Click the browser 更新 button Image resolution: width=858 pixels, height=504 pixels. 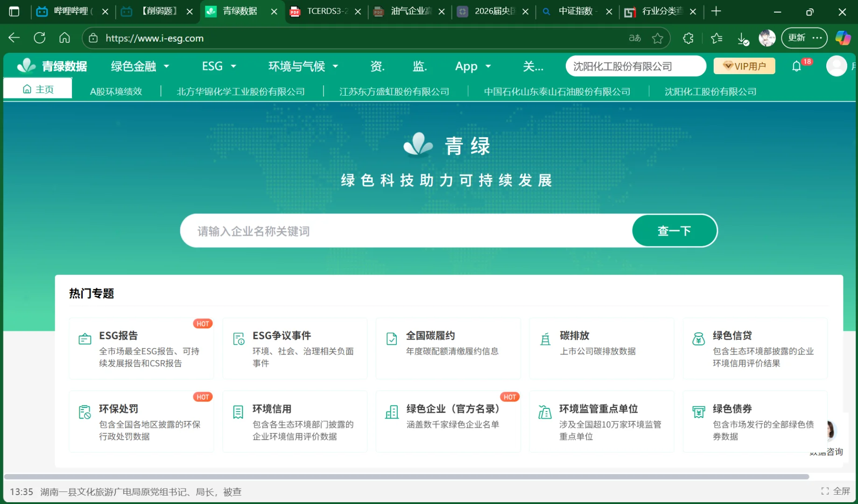pyautogui.click(x=804, y=38)
